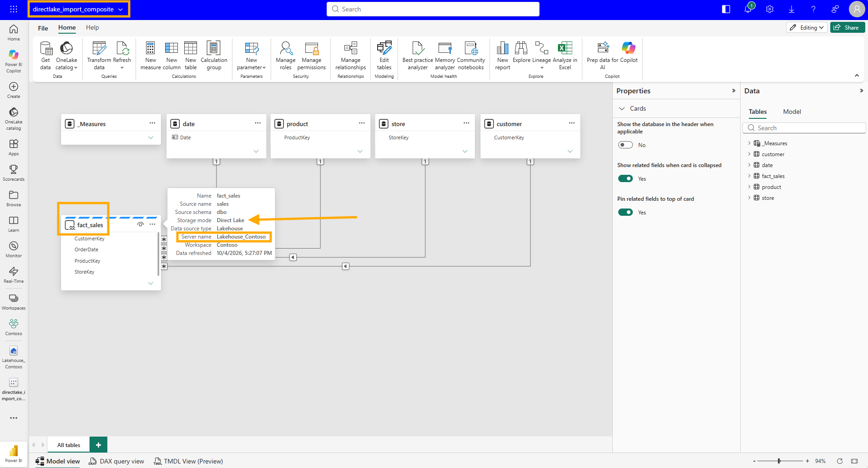
Task: Click the Share button
Action: tap(847, 27)
